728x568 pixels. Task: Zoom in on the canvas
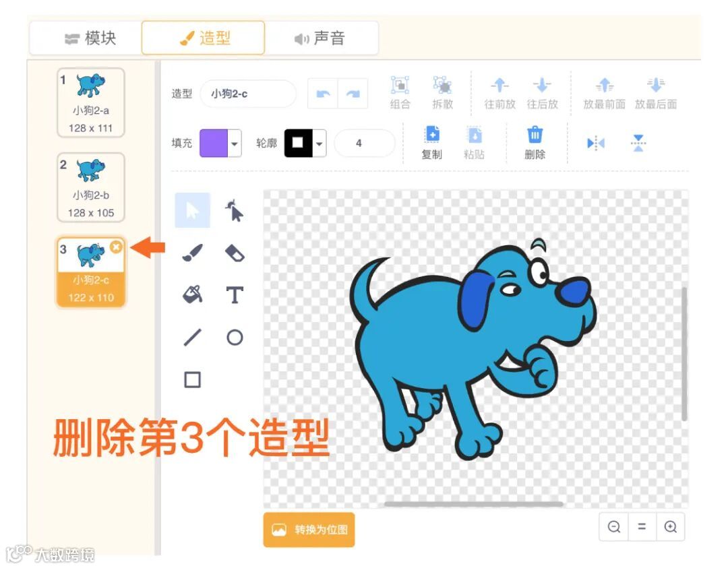pyautogui.click(x=671, y=527)
